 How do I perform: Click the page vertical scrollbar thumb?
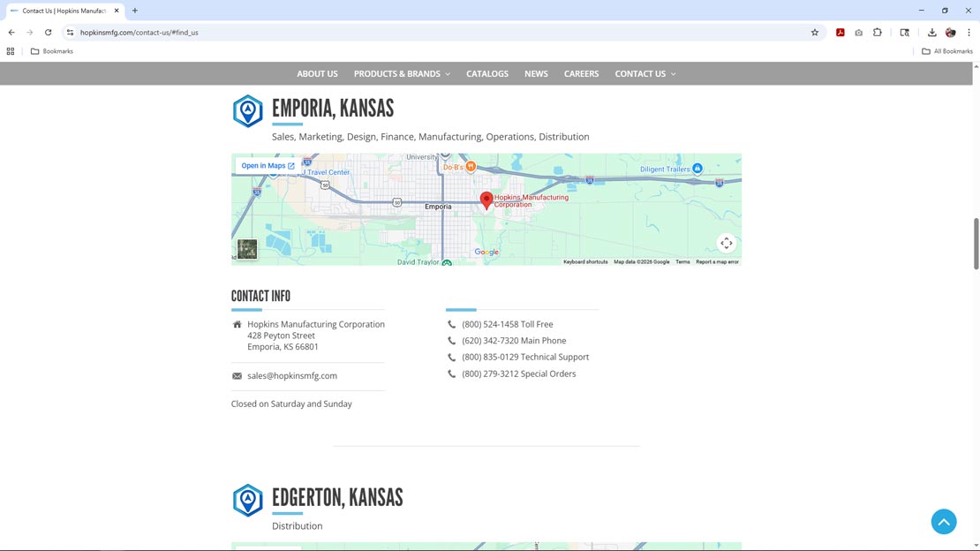976,243
